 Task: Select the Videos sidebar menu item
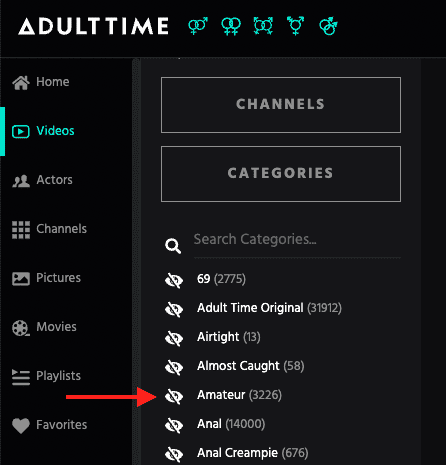43,131
